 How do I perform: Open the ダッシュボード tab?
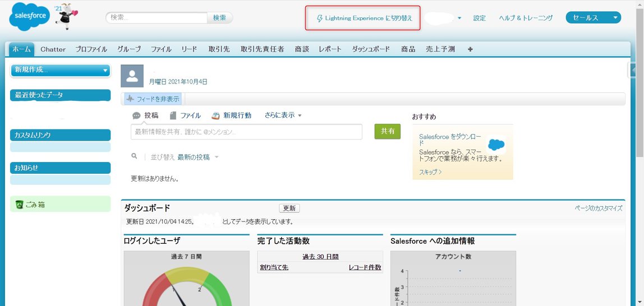point(371,49)
